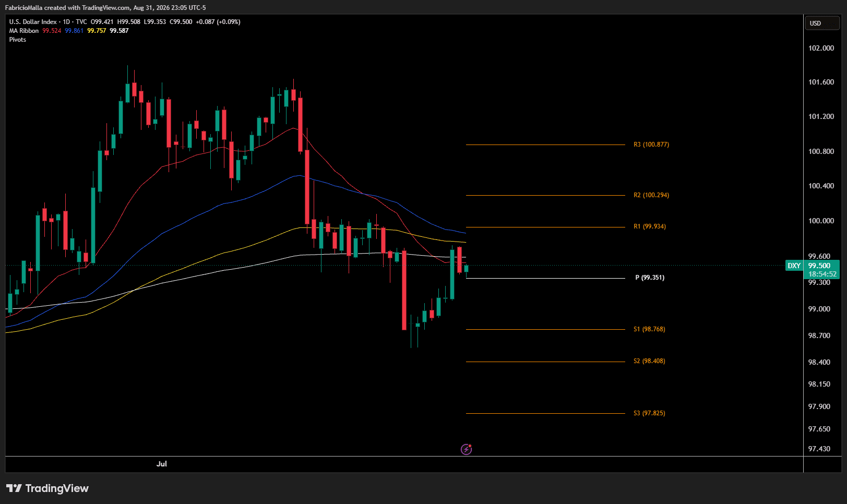Click the 100.000 level on price scale

point(821,221)
